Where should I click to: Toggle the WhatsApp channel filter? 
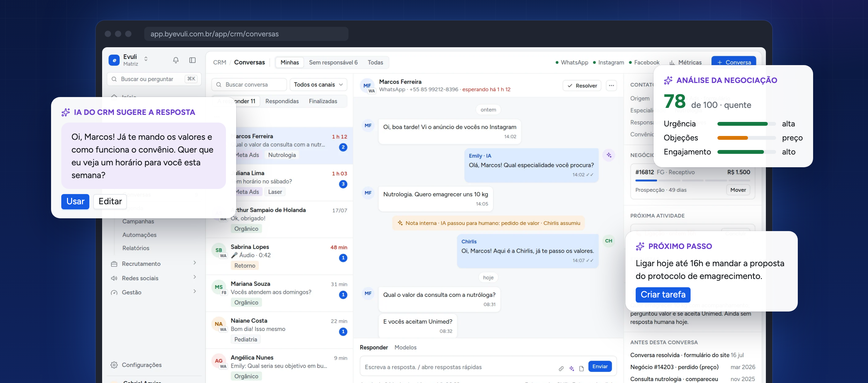(572, 62)
